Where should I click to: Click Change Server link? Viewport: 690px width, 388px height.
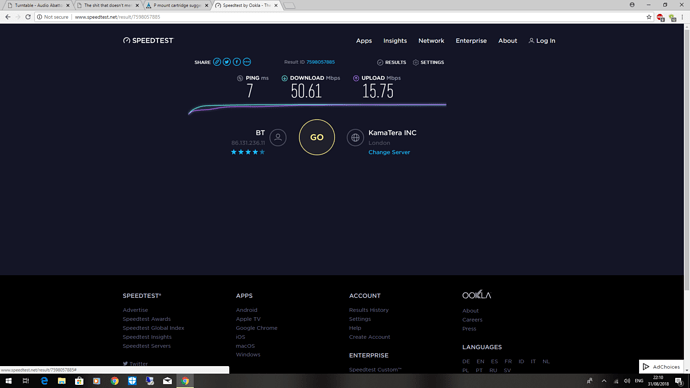389,152
